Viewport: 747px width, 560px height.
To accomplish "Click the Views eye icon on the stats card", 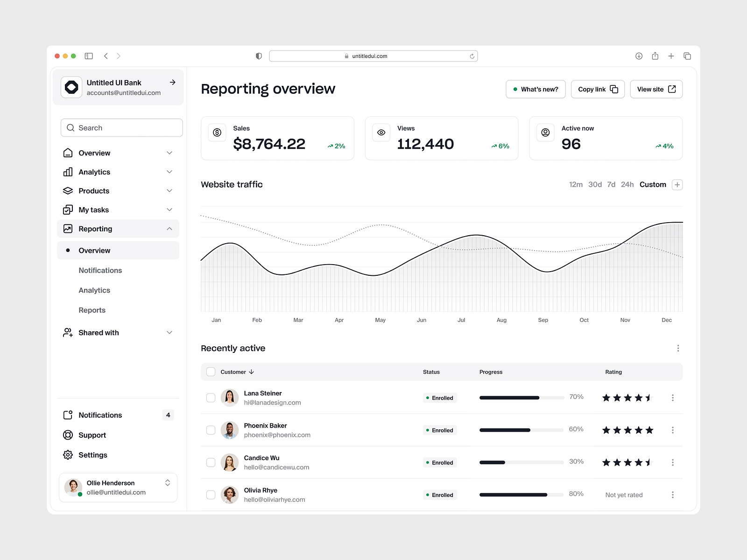I will [x=381, y=133].
